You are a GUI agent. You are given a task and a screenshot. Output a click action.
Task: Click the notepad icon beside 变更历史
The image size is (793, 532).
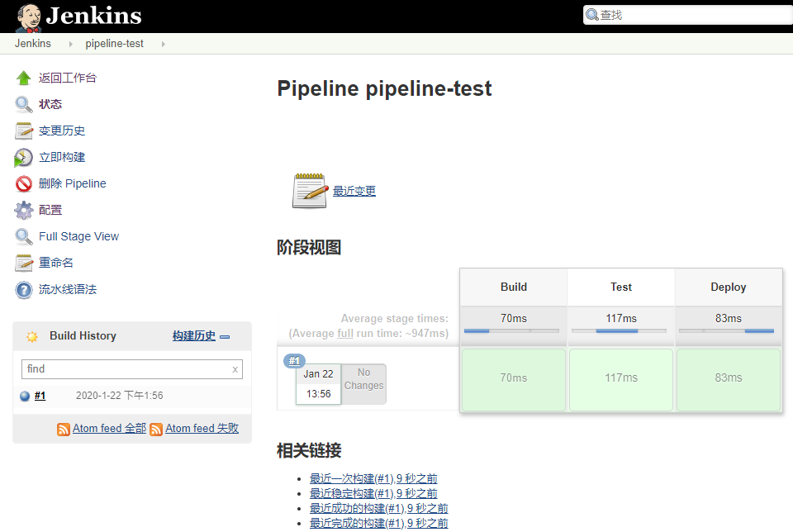[x=24, y=131]
